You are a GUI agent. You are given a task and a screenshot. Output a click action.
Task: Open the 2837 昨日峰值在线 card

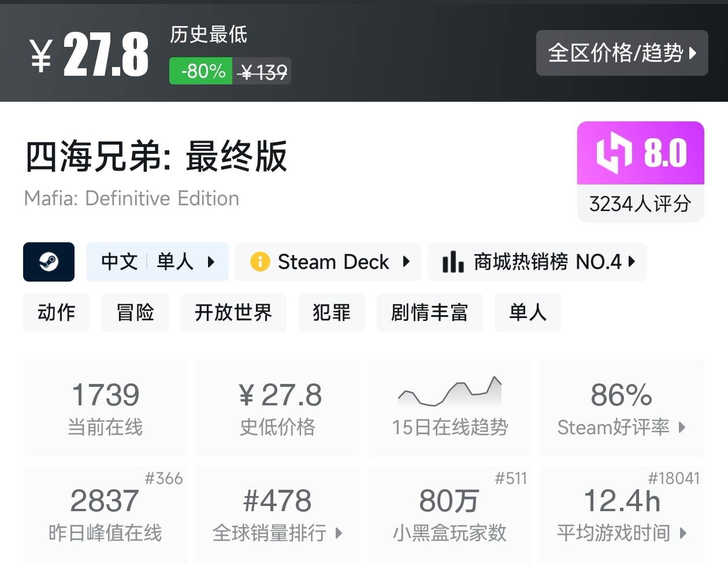(105, 514)
